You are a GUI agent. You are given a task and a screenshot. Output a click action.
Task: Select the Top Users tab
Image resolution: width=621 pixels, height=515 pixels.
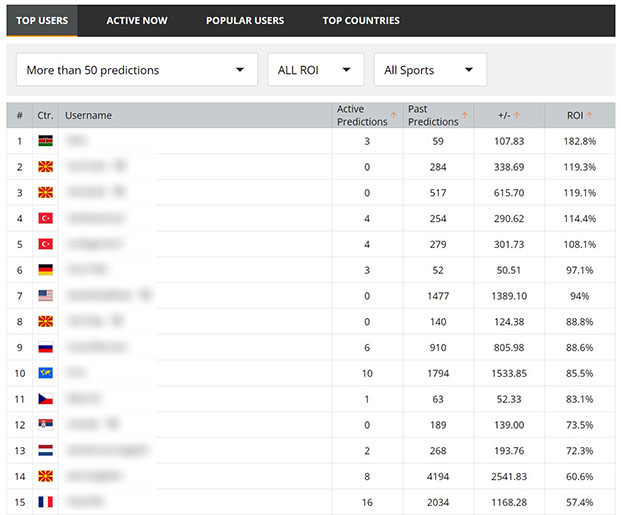pyautogui.click(x=42, y=21)
